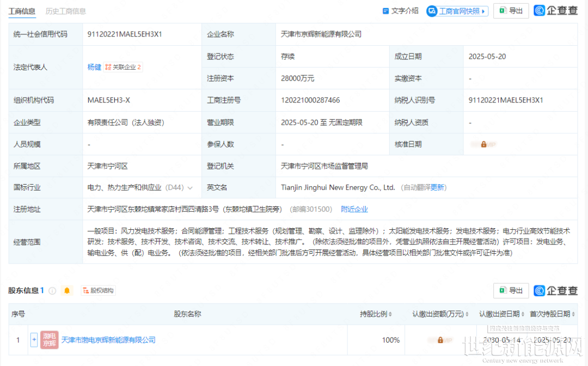Click the 关联企业 network icon

point(108,67)
